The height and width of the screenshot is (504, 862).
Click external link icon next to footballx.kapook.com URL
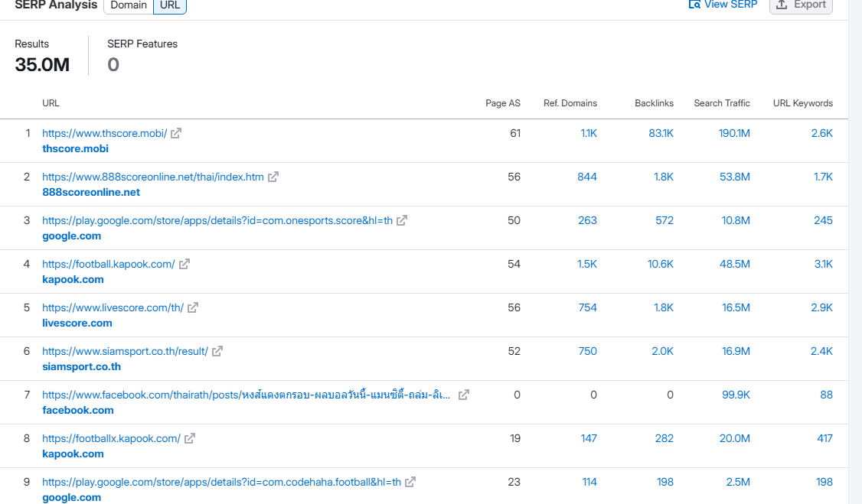(x=190, y=438)
